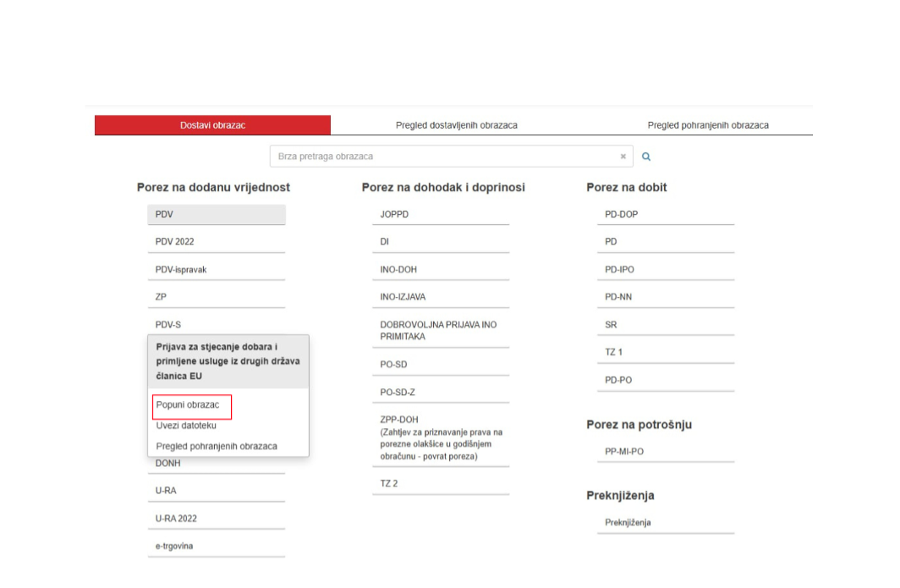Expand the PDV form options
This screenshot has width=900, height=588.
click(x=216, y=215)
